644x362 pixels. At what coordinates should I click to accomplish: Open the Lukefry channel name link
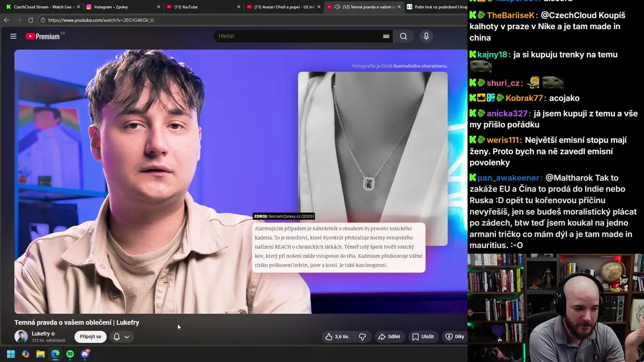[x=41, y=334]
